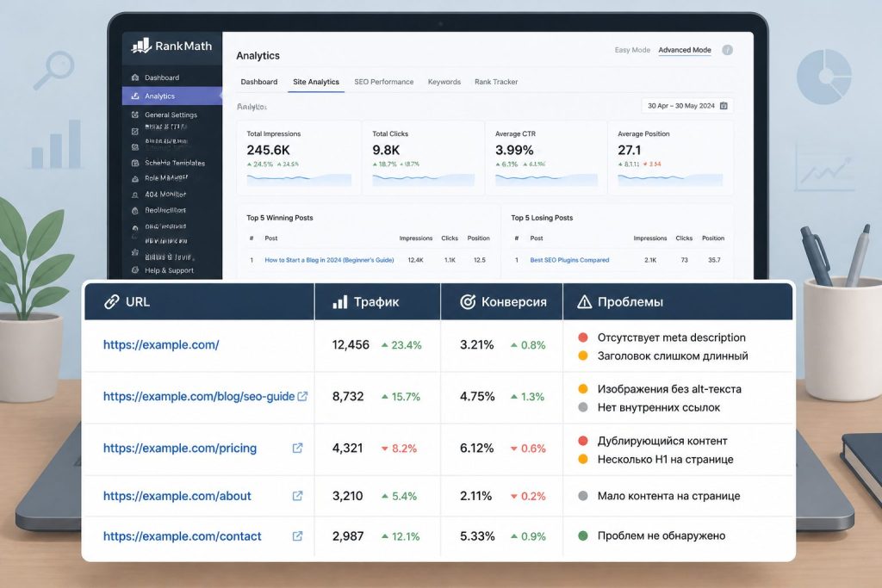This screenshot has height=588, width=882.
Task: Click external link icon beside about URL
Action: 297,496
